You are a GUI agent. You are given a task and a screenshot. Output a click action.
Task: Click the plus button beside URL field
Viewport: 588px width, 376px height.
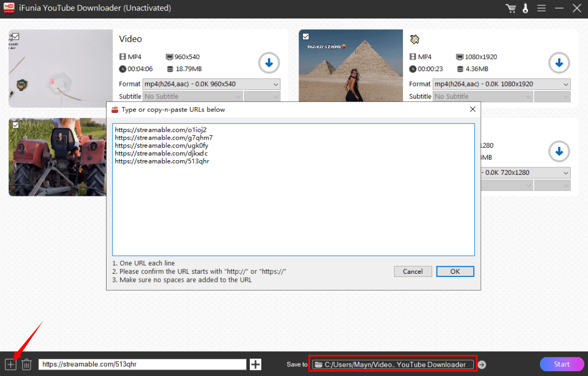click(255, 364)
